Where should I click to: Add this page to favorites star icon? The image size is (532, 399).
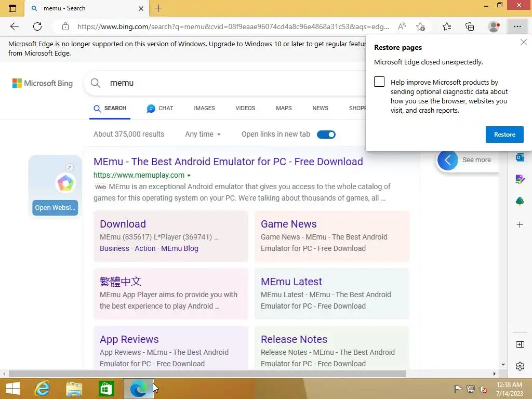pos(420,26)
